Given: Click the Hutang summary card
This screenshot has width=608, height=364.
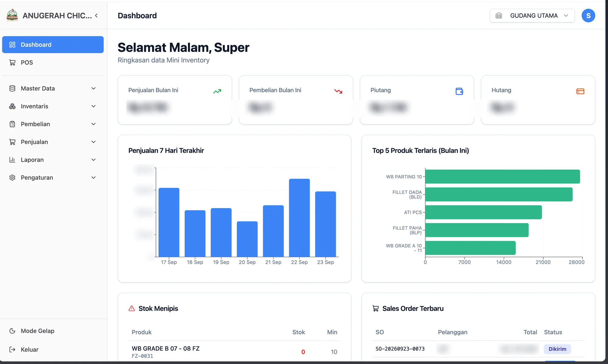Looking at the screenshot, I should (x=538, y=100).
